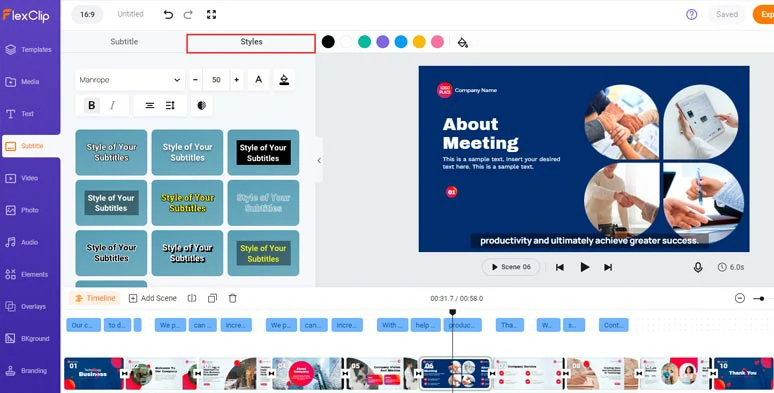The height and width of the screenshot is (393, 774).
Task: Enter fullscreen preview mode
Action: 211,14
